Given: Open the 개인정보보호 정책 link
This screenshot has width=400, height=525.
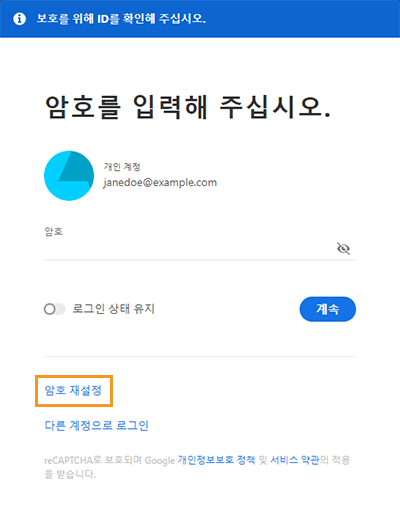Looking at the screenshot, I should [216, 460].
